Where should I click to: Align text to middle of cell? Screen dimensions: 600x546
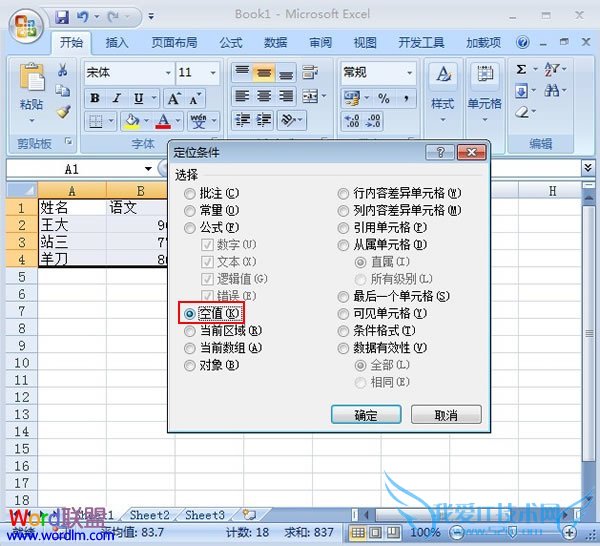(x=264, y=72)
